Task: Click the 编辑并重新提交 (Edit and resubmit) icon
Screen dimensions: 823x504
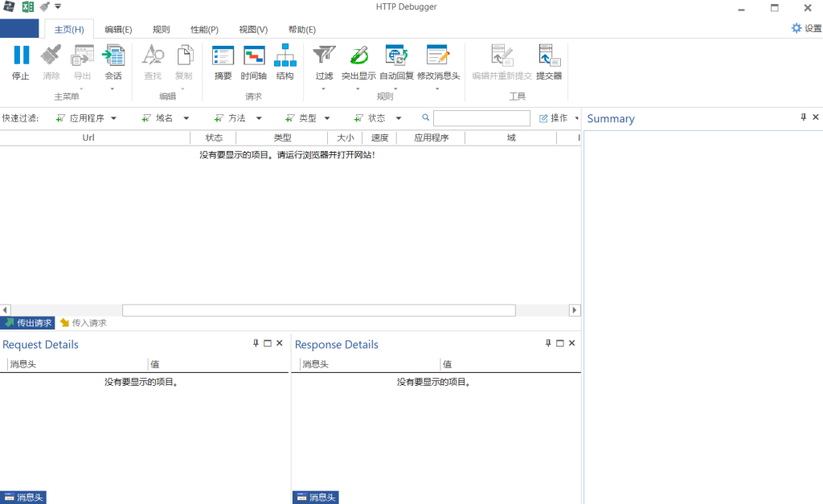Action: [502, 55]
